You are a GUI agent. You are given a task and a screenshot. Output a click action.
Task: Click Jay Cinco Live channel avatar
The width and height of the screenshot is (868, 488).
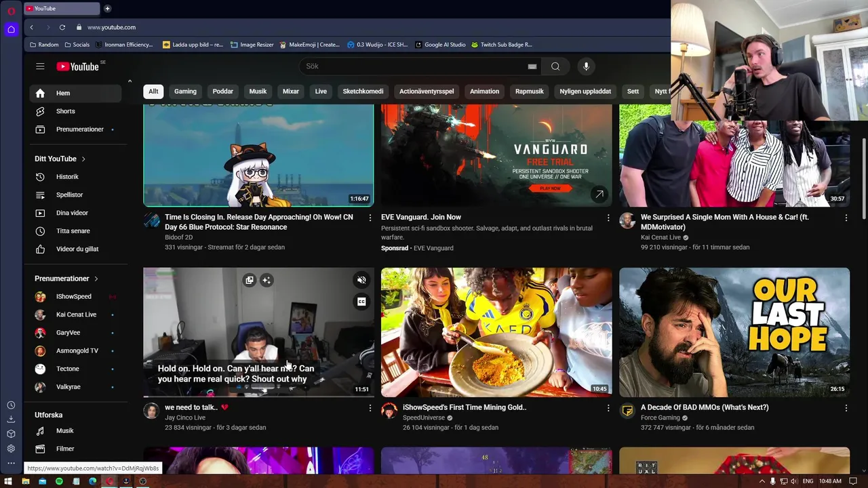click(151, 411)
